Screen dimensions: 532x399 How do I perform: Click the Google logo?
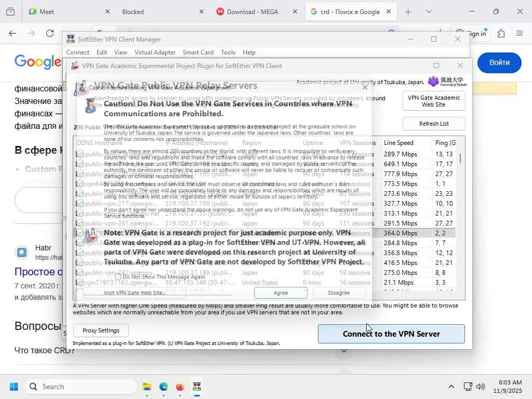click(x=38, y=62)
